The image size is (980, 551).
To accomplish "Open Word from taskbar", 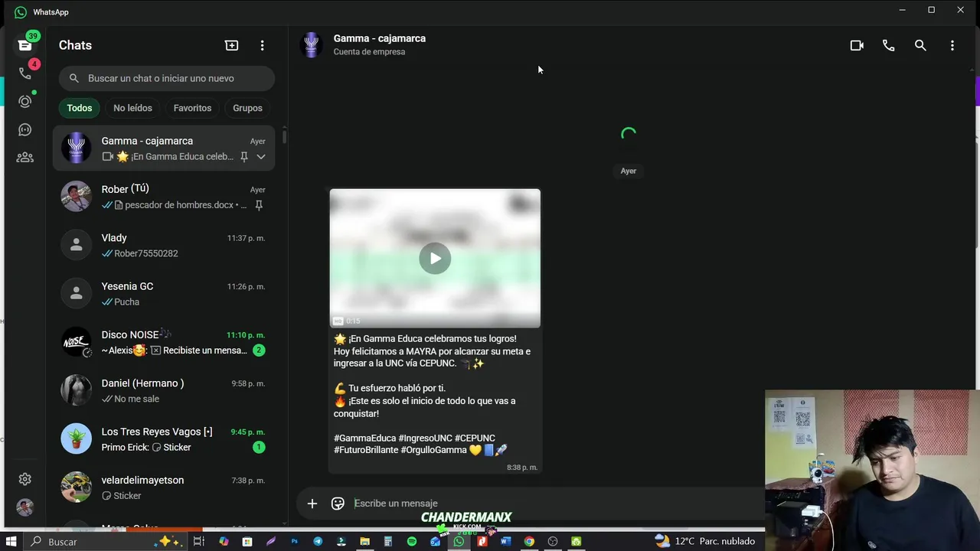I will click(505, 542).
